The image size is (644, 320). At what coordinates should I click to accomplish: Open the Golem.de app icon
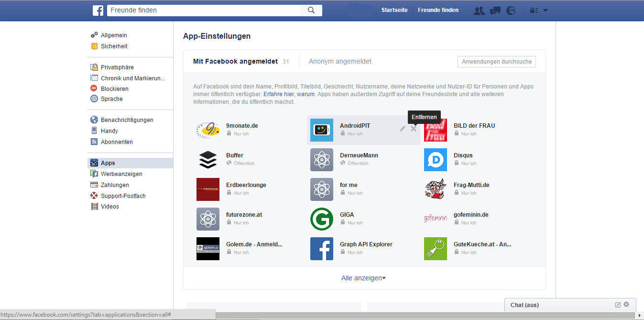click(x=208, y=248)
